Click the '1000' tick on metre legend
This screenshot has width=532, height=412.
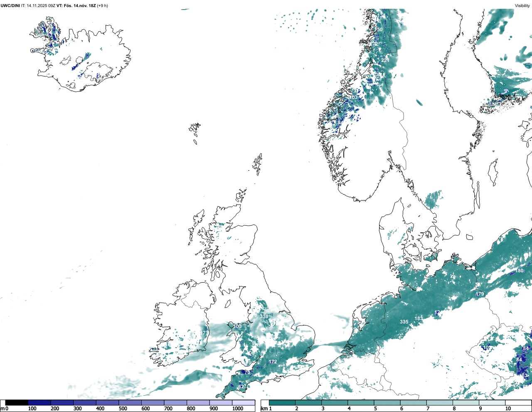238,409
